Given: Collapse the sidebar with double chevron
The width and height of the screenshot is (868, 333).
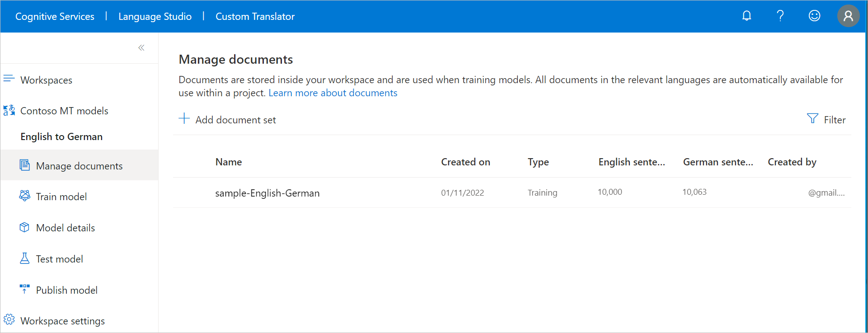Looking at the screenshot, I should point(141,47).
